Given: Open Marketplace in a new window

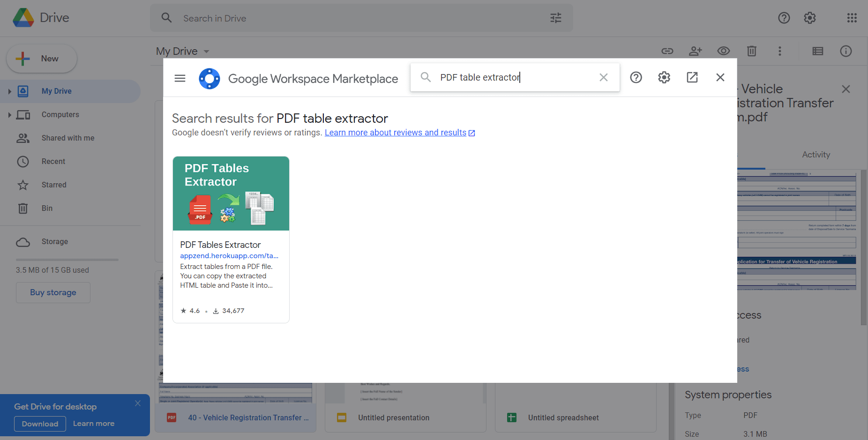Looking at the screenshot, I should (x=692, y=77).
